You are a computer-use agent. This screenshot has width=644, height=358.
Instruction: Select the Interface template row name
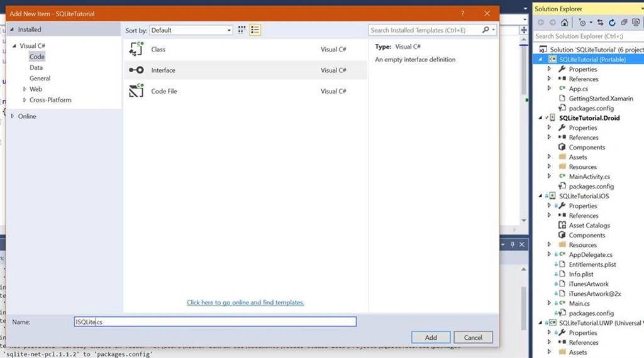pyautogui.click(x=163, y=70)
